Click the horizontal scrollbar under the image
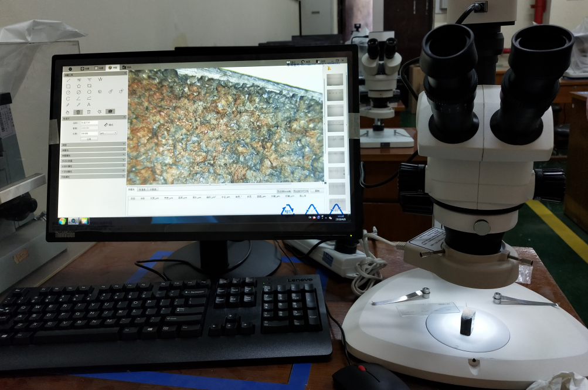Screen dimensions: 588x390 (x=209, y=184)
